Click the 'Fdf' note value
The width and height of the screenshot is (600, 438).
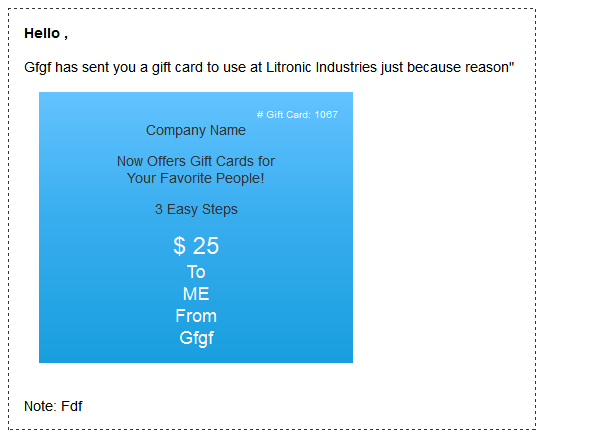click(72, 406)
